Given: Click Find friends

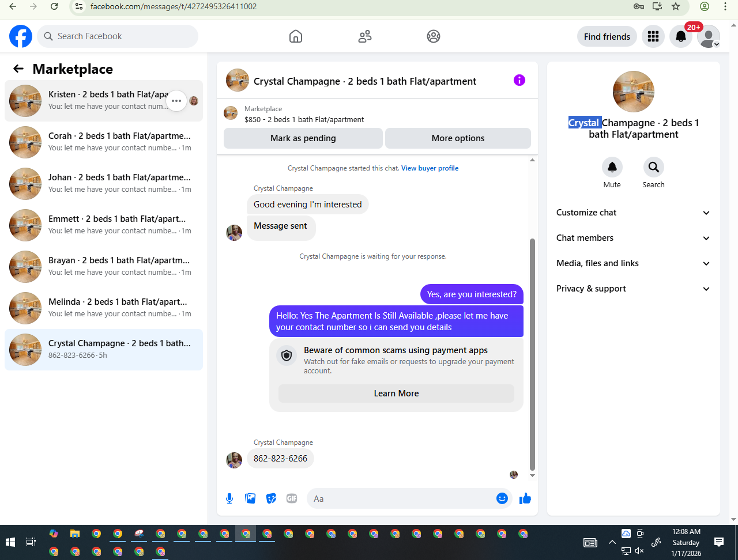Looking at the screenshot, I should pyautogui.click(x=607, y=36).
